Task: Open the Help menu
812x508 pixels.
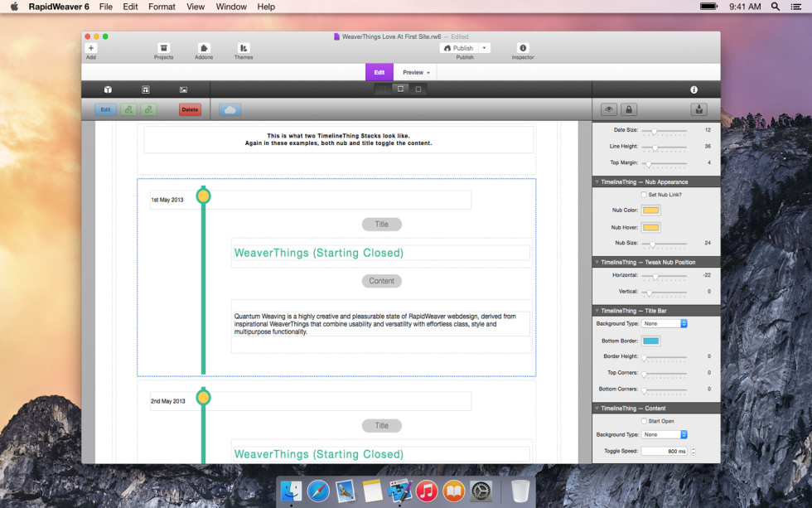Action: (x=266, y=7)
